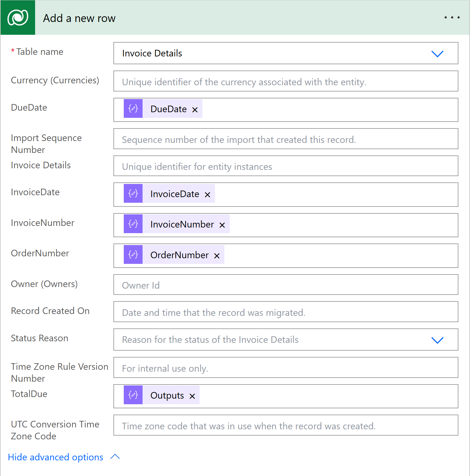The image size is (470, 476).
Task: Click the Record Created On field label
Action: click(50, 311)
